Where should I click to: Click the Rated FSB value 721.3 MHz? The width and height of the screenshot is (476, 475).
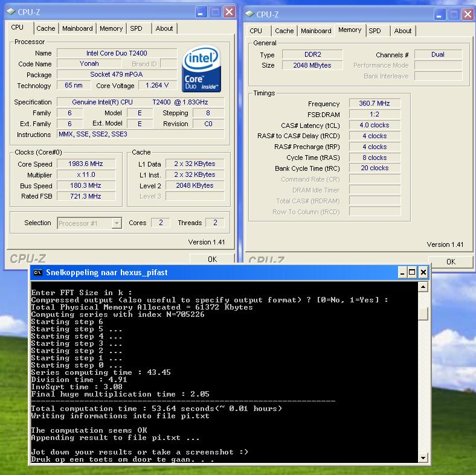tap(86, 196)
